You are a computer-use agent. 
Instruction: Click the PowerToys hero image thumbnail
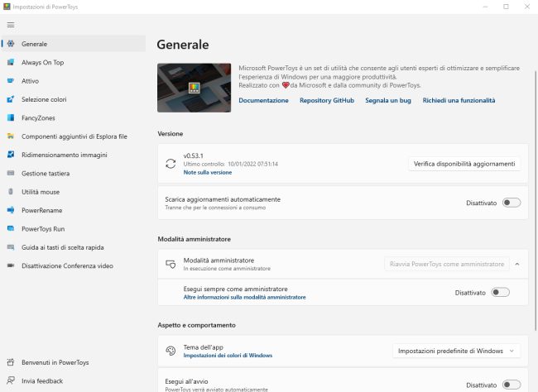click(x=195, y=88)
